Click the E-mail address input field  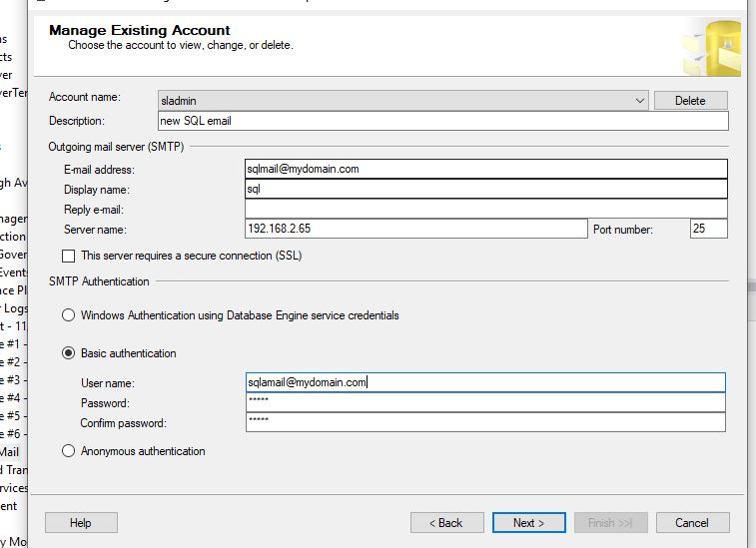pyautogui.click(x=486, y=169)
